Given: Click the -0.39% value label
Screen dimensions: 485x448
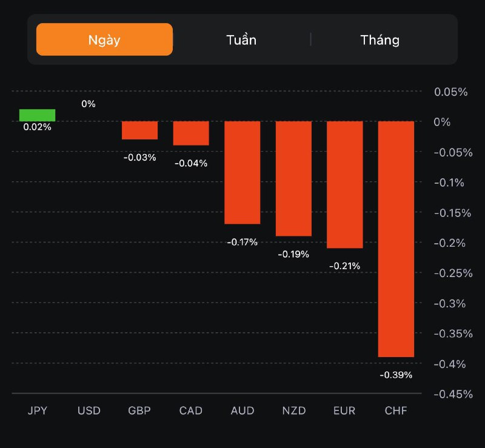Looking at the screenshot, I should (x=396, y=375).
